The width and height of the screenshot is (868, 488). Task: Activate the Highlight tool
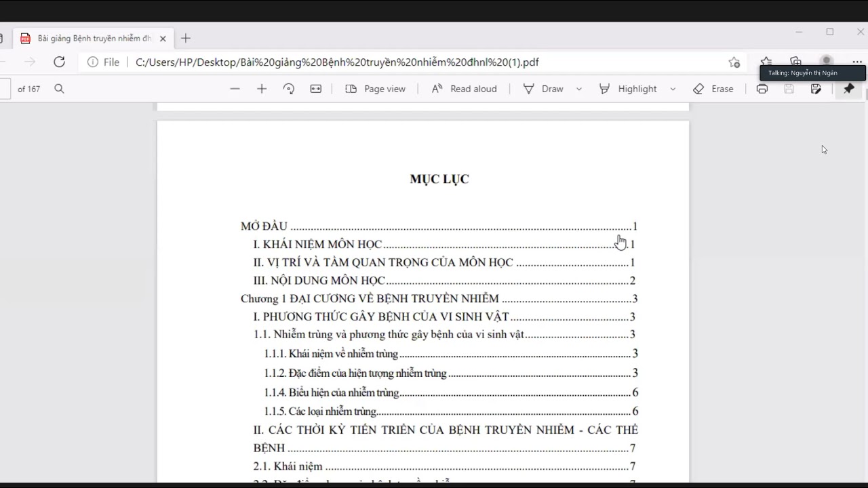click(628, 89)
